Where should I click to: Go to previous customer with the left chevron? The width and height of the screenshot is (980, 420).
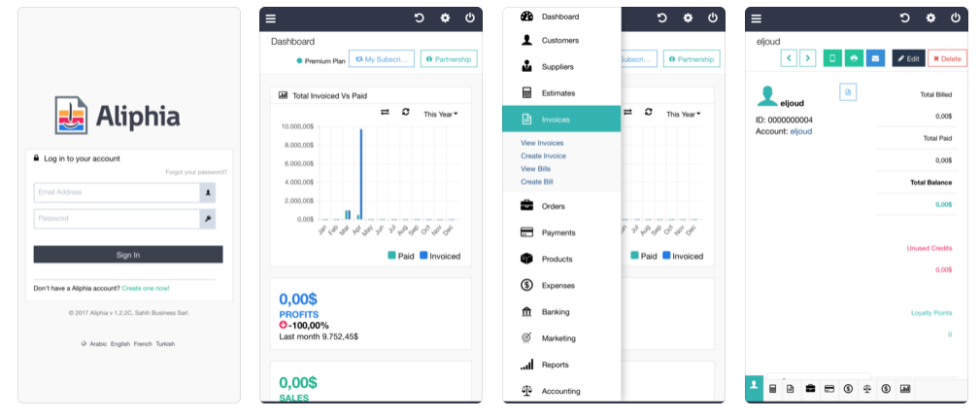tap(789, 58)
